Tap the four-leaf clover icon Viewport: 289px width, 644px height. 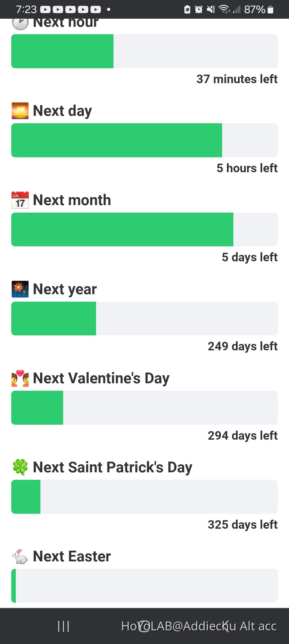coord(20,467)
